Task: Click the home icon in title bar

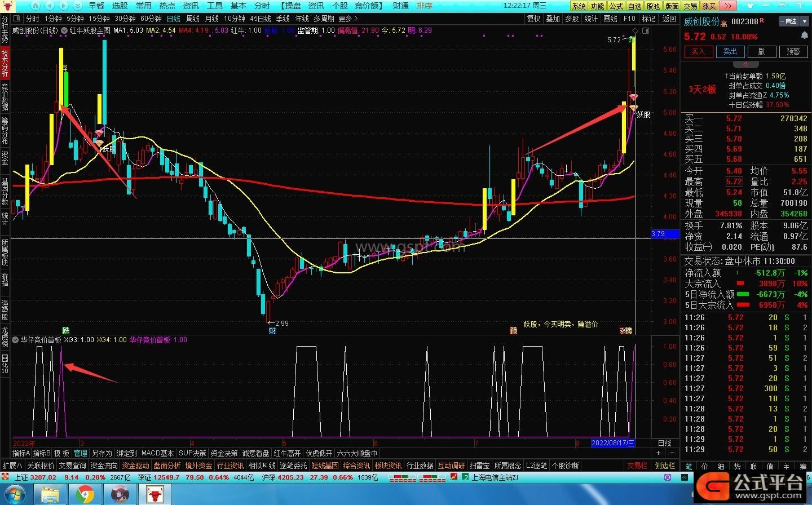Action: pos(34,6)
